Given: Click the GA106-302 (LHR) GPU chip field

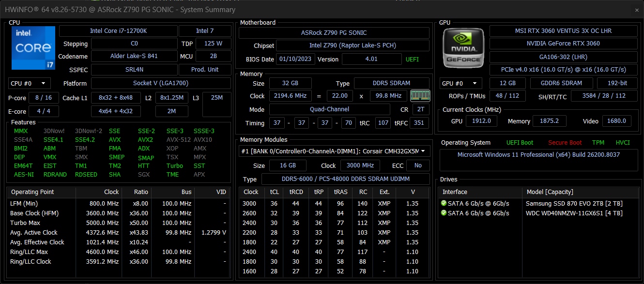Looking at the screenshot, I should point(563,57).
